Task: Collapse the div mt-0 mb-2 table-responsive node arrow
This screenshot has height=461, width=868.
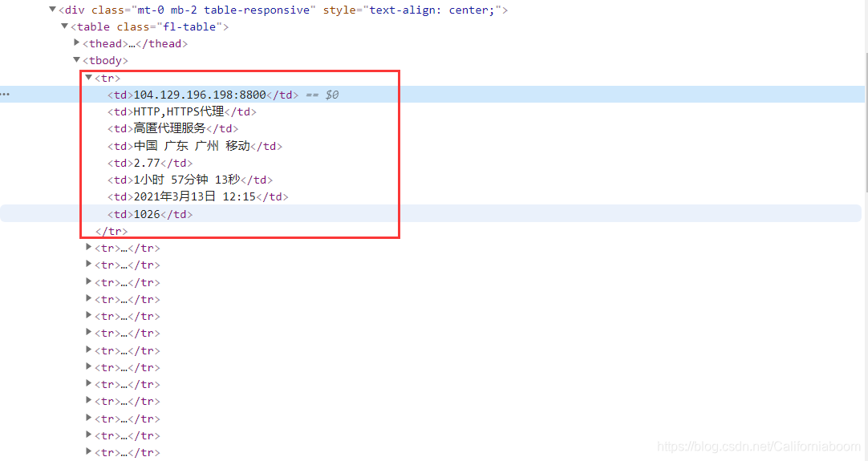Action: point(53,9)
